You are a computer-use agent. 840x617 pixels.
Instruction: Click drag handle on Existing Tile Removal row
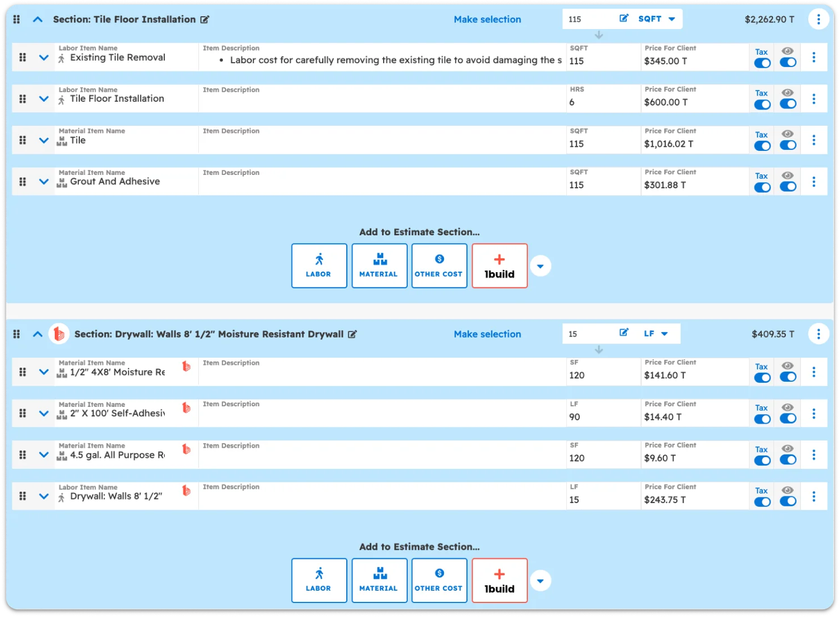pyautogui.click(x=23, y=58)
